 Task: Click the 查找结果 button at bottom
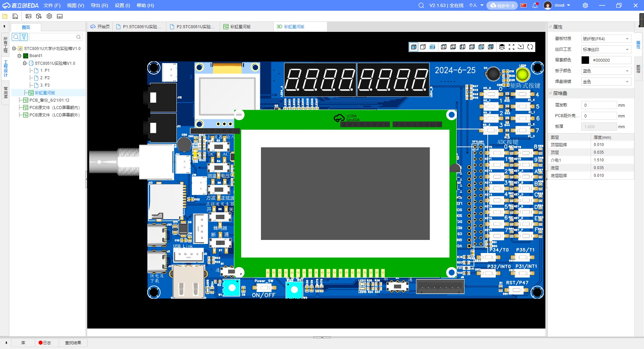click(x=73, y=343)
